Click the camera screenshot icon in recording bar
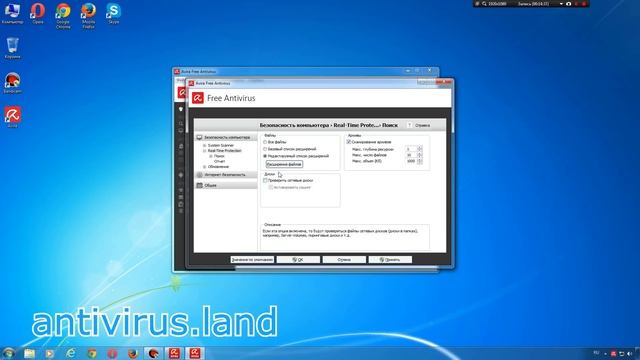This screenshot has height=360, width=640. (x=569, y=4)
